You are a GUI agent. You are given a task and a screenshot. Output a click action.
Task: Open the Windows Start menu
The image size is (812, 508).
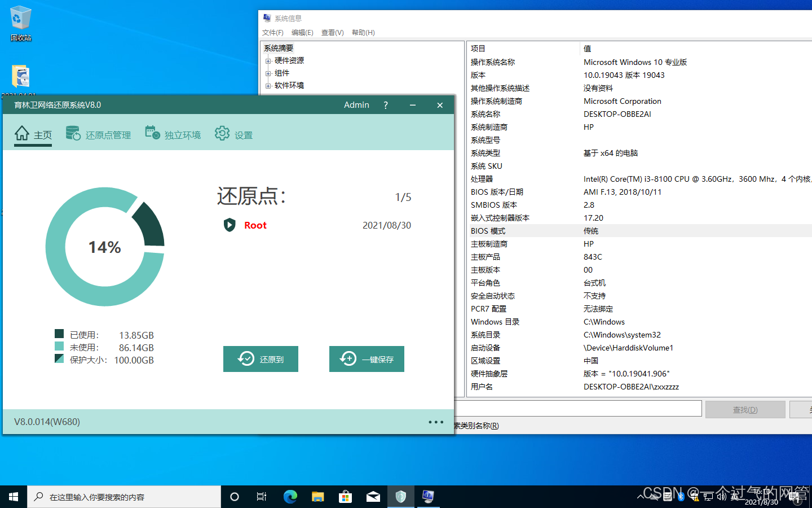(x=14, y=497)
